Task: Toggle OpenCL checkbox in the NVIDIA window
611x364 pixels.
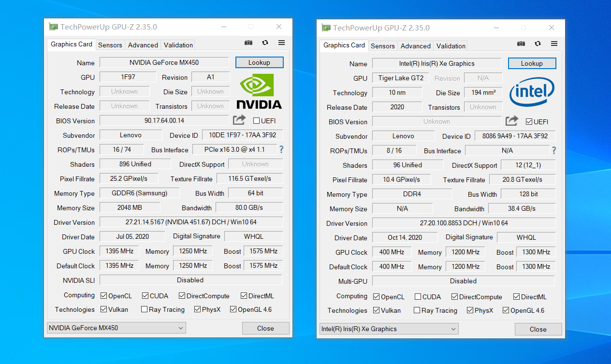Action: (x=103, y=295)
